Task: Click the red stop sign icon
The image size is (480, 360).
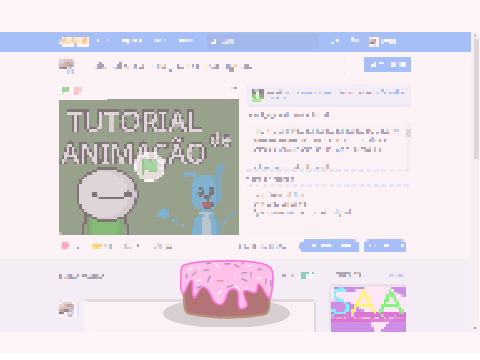Action: [x=78, y=90]
